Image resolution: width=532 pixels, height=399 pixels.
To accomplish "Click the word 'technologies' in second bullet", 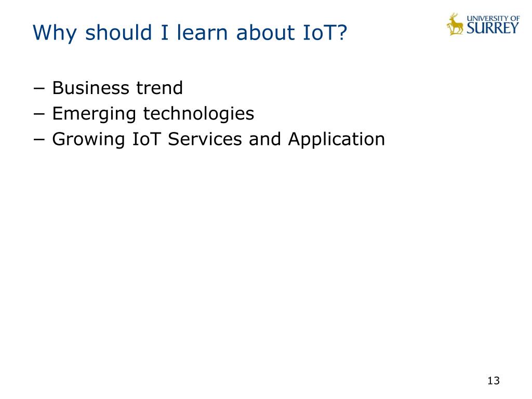I will pyautogui.click(x=198, y=114).
